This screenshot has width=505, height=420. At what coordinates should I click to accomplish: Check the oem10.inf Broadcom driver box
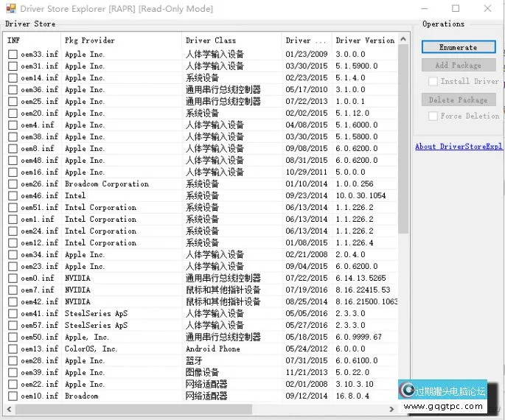13,396
